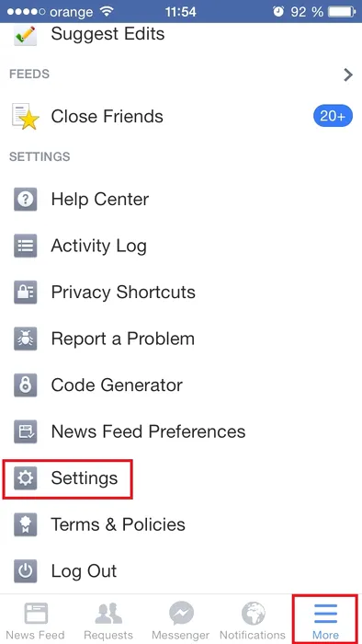Tap the Help Center question mark icon
Viewport: 362px width, 644px height.
[x=26, y=200]
